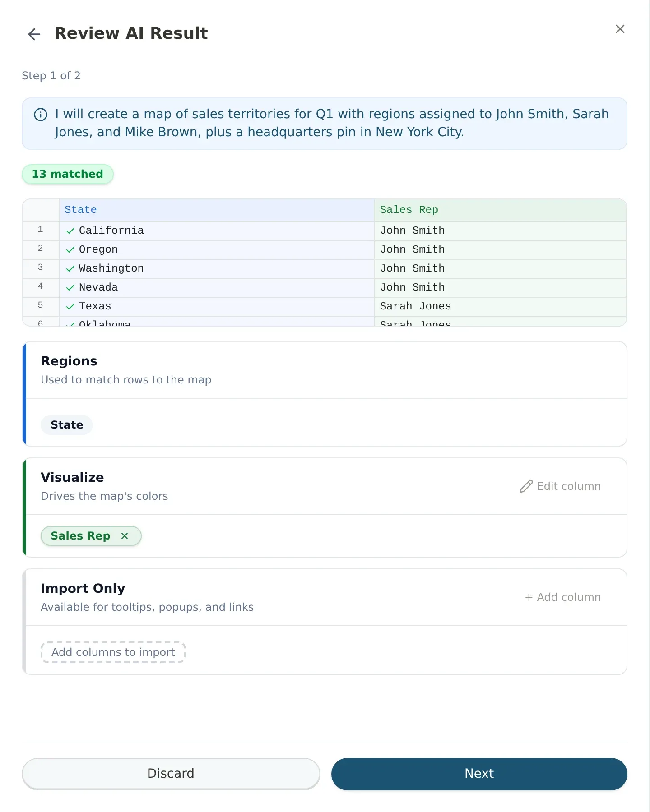The image size is (650, 812).
Task: Click the Oregon cell
Action: [x=217, y=249]
